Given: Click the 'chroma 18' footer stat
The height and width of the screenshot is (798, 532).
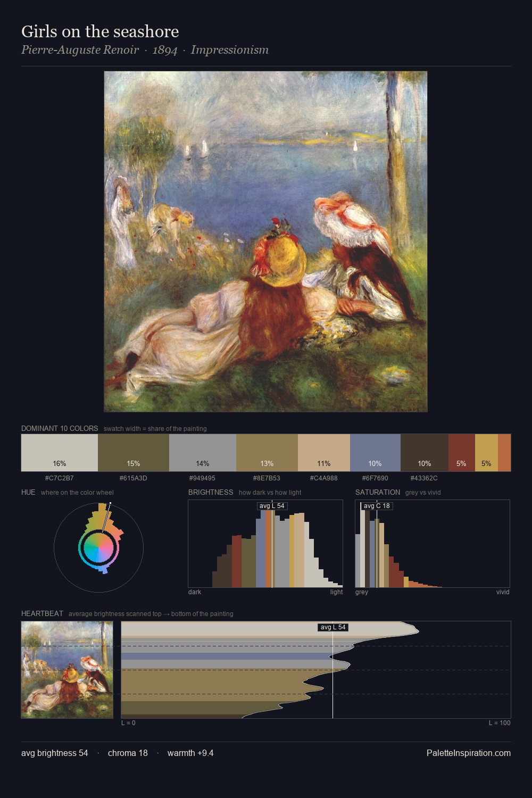Looking at the screenshot, I should (128, 753).
